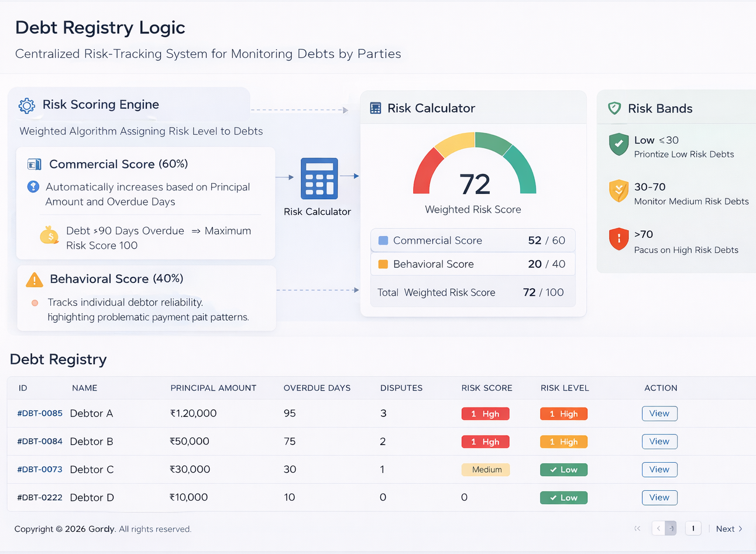Click the Behavioral Score warning triangle icon
The height and width of the screenshot is (554, 756).
(x=34, y=279)
